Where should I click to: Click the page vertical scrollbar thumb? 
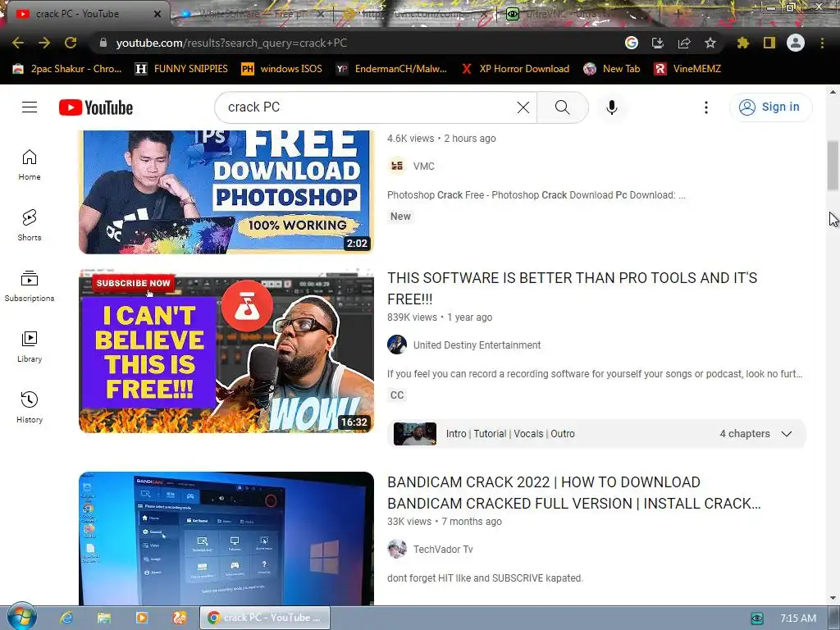[x=833, y=165]
